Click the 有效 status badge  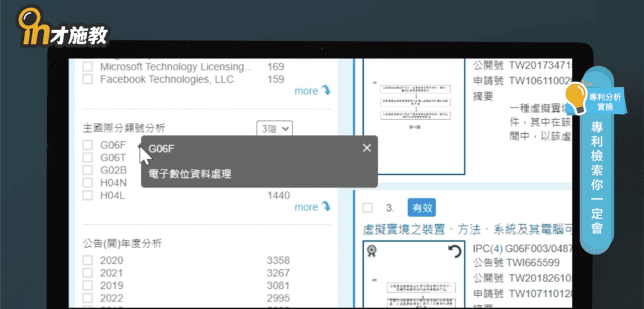(x=421, y=207)
